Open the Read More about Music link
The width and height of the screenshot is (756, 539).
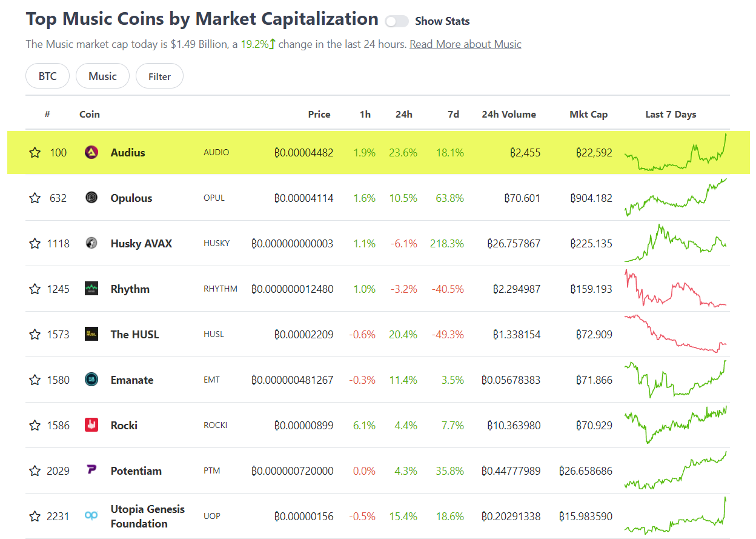(x=465, y=44)
